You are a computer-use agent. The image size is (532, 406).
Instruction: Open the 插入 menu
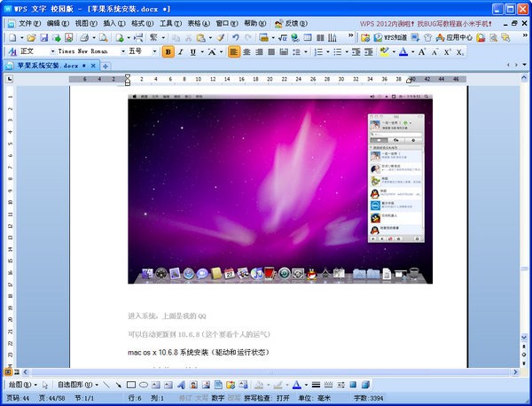[x=114, y=23]
